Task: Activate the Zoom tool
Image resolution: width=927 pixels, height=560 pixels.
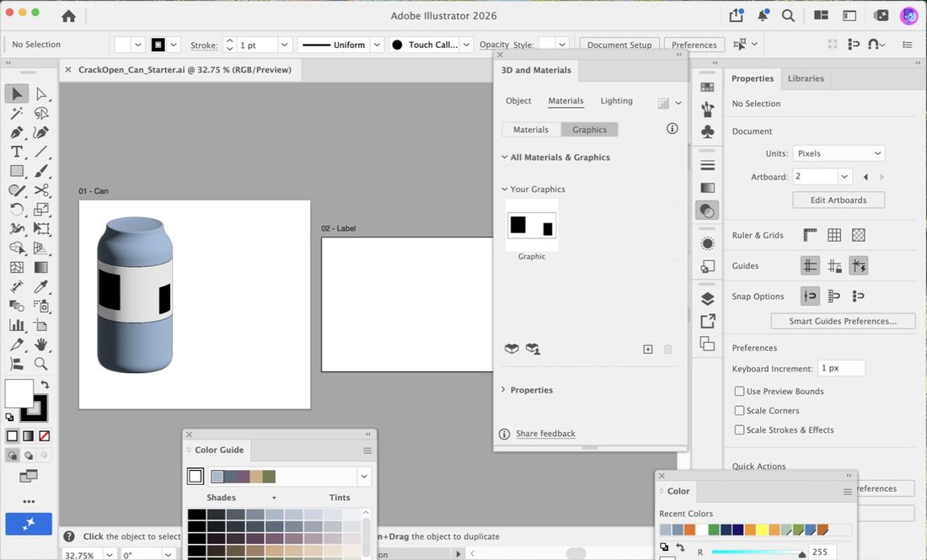Action: point(40,364)
